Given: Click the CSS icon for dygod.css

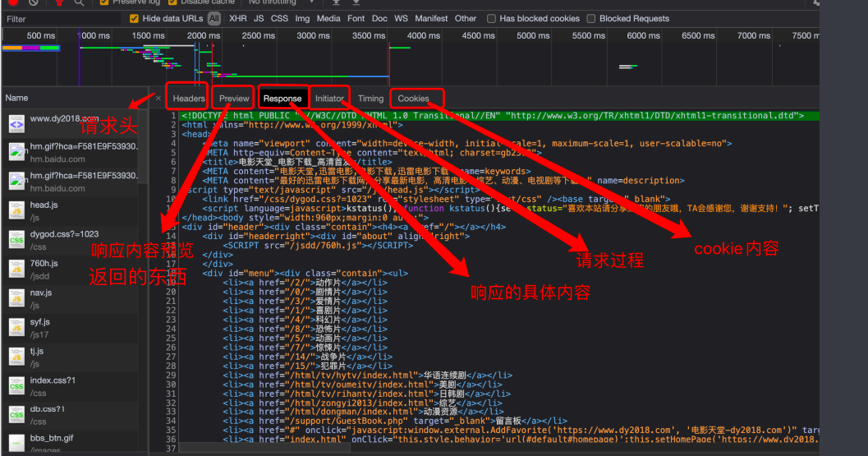Looking at the screenshot, I should [x=16, y=240].
